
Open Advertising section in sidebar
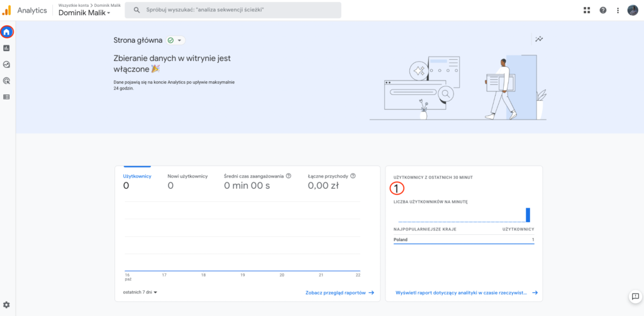tap(7, 81)
